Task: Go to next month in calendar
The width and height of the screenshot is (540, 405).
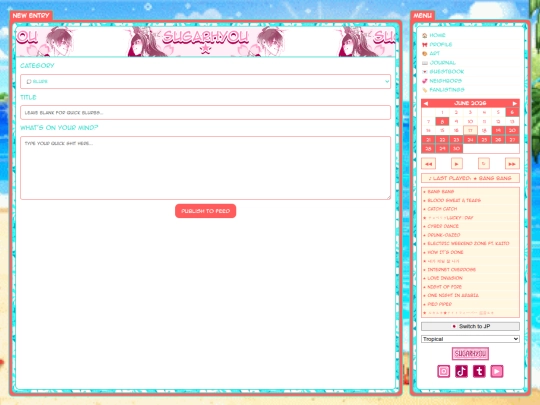Action: click(x=515, y=103)
